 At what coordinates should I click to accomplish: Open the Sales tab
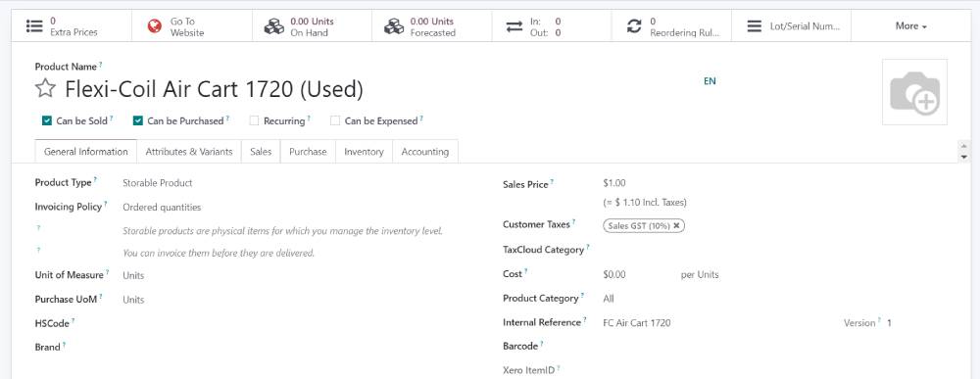[261, 152]
